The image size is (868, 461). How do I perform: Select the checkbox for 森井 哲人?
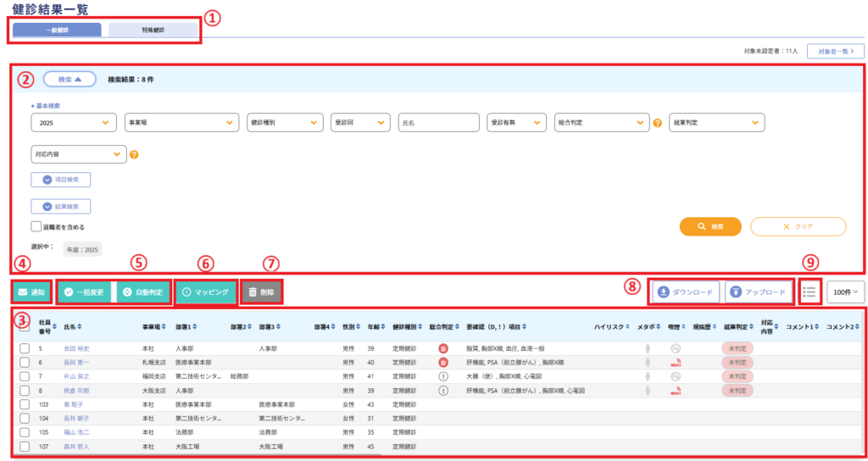pos(25,446)
